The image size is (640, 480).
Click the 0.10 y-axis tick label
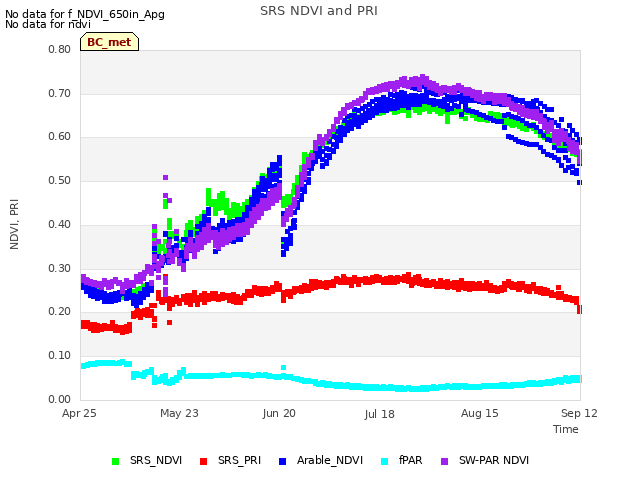(60, 356)
